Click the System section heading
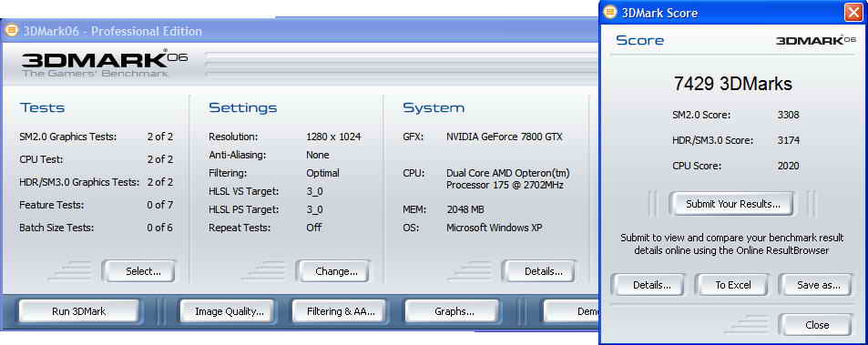Screen dimensions: 868x345 tap(434, 107)
